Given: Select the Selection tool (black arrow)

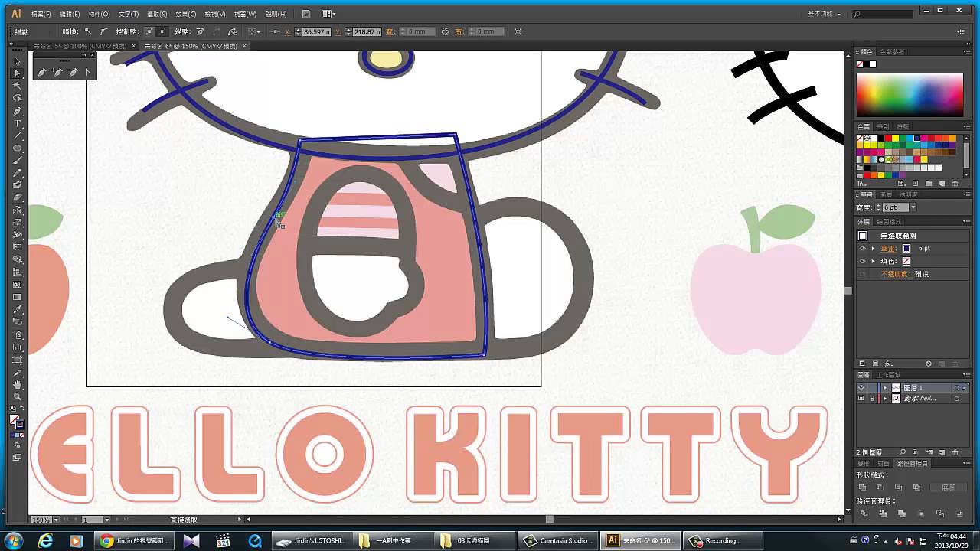Looking at the screenshot, I should coord(18,60).
